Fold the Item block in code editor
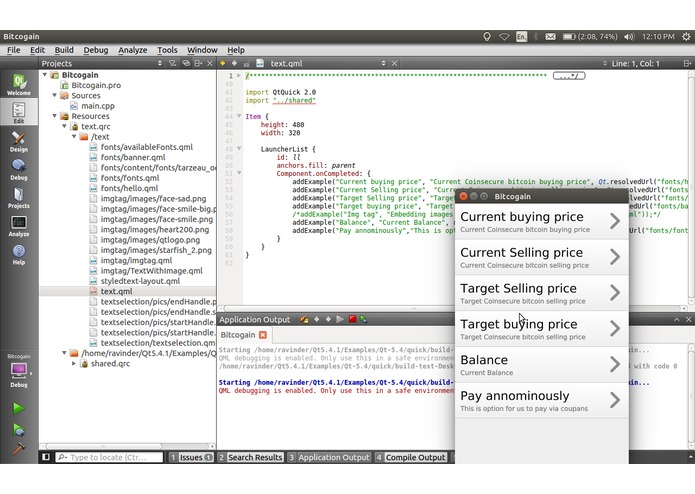 pos(239,116)
